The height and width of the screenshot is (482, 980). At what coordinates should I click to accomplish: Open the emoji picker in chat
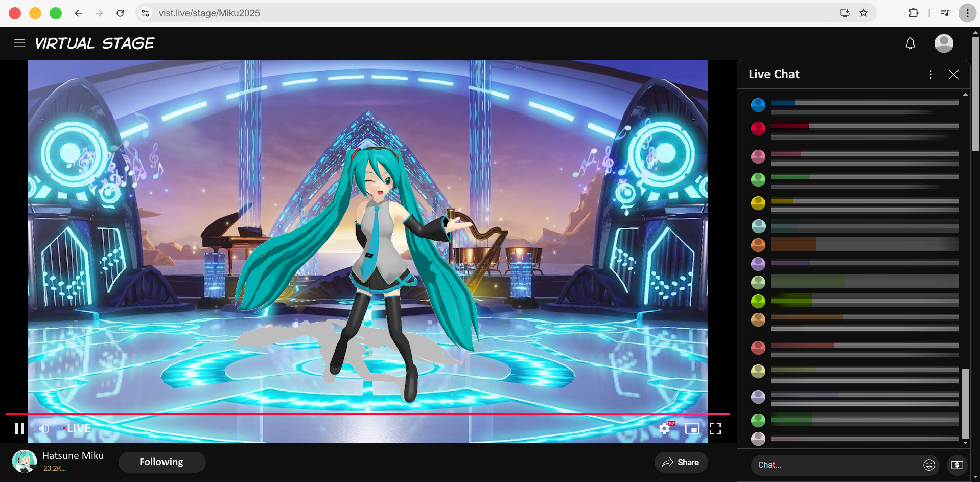(x=929, y=465)
